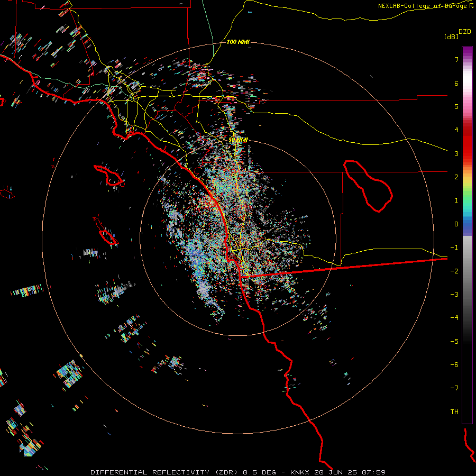This screenshot has width=476, height=476.
Task: Click the Salton Sea outline on map
Action: [x=368, y=186]
